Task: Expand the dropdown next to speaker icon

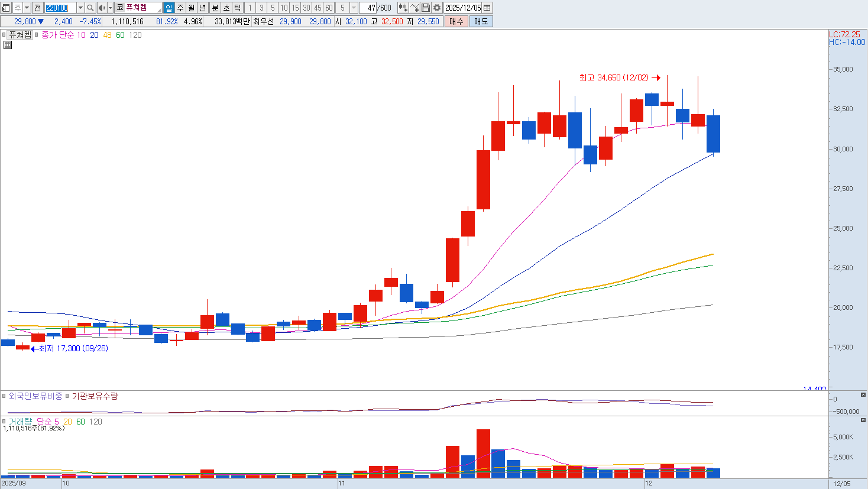Action: [110, 8]
